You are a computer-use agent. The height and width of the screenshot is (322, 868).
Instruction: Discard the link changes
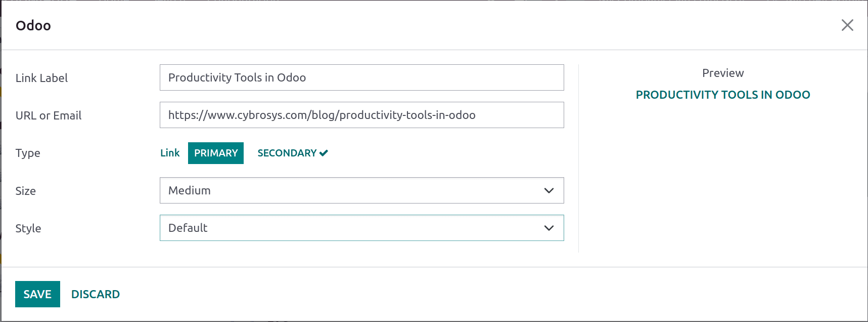click(96, 294)
